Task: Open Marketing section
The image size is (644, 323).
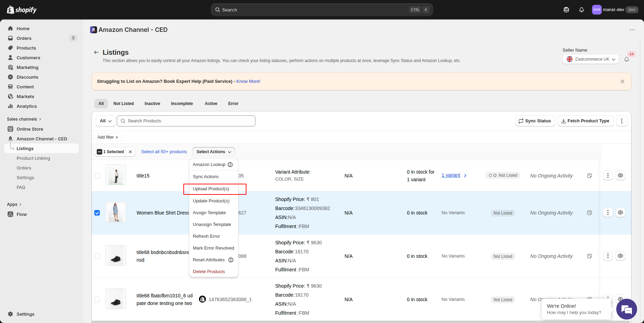Action: pyautogui.click(x=27, y=67)
